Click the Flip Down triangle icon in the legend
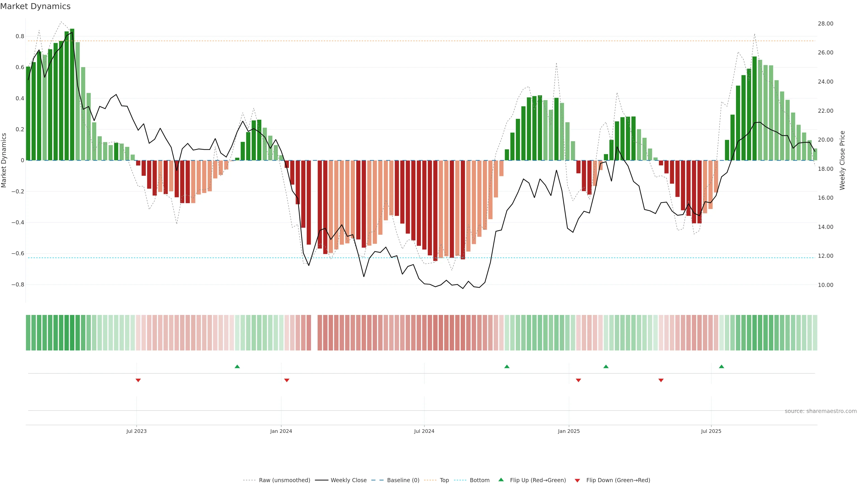Viewport: 868px width, 488px height. click(577, 481)
